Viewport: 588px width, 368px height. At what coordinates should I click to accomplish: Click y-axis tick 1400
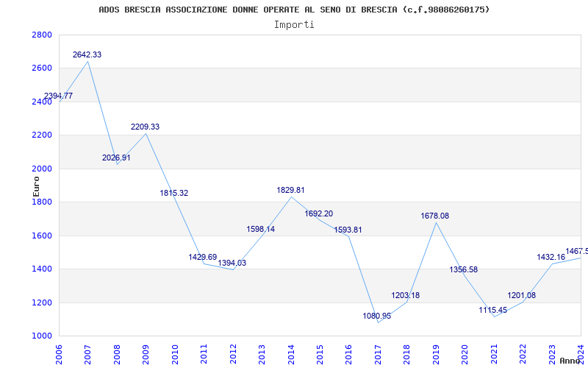(x=43, y=269)
